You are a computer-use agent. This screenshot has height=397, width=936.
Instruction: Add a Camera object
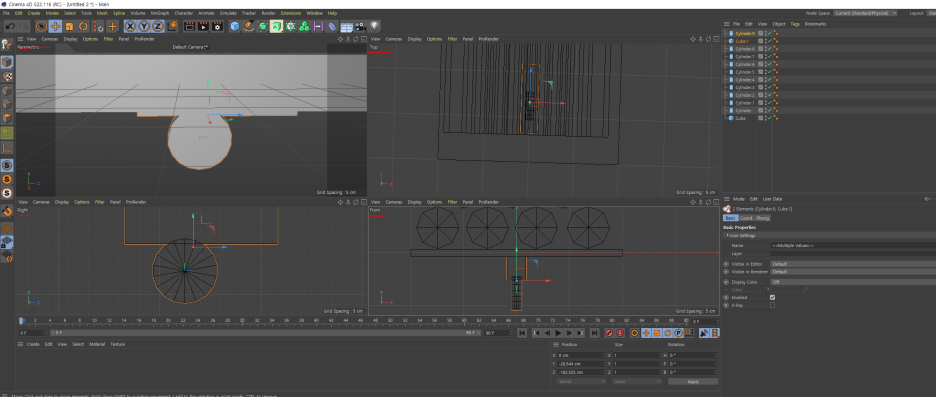click(x=361, y=26)
